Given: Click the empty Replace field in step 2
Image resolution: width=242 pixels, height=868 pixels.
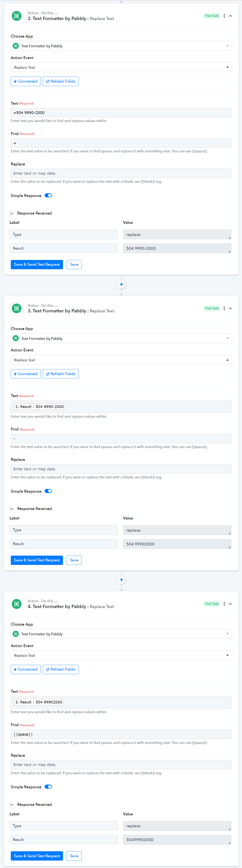Looking at the screenshot, I should [x=121, y=173].
